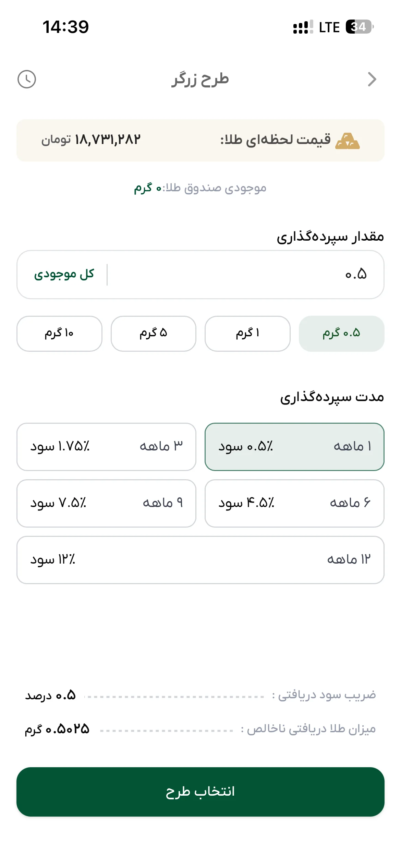Viewport: 401px width, 868px height.
Task: Choose the ۱ ماهه ۰.۵٪ plan
Action: [294, 447]
